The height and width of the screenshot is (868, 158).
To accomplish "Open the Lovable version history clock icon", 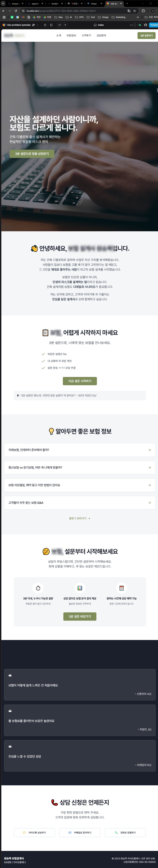I will (x=45, y=25).
